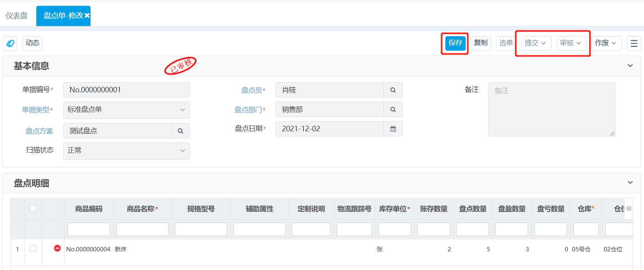The height and width of the screenshot is (270, 644).
Task: Click the filter box under 盘盈数量
Action: pyautogui.click(x=512, y=229)
